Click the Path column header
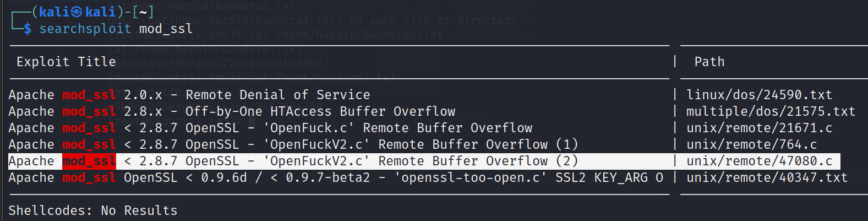868x221 pixels. point(709,62)
